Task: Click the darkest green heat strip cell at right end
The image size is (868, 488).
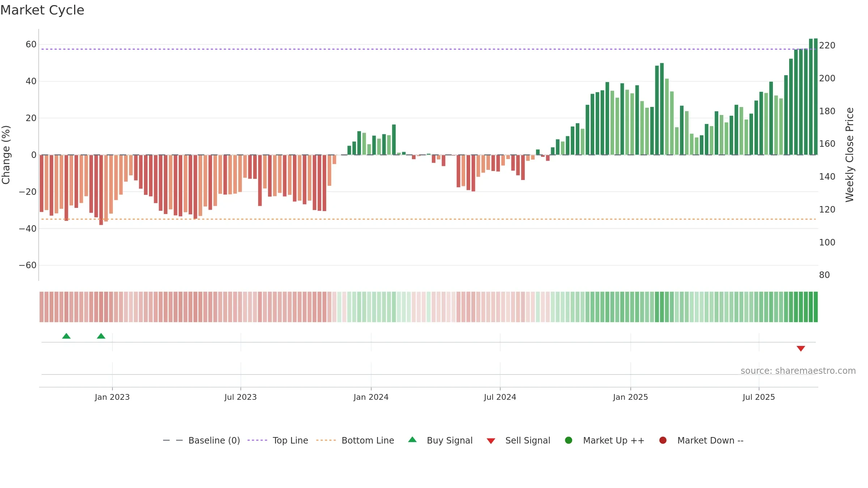Action: coord(816,307)
